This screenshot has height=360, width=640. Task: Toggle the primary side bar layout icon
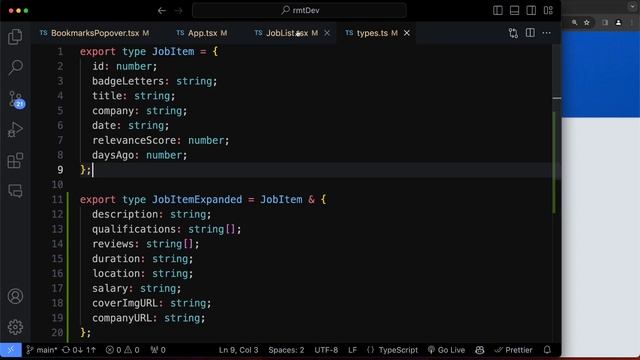click(x=498, y=10)
